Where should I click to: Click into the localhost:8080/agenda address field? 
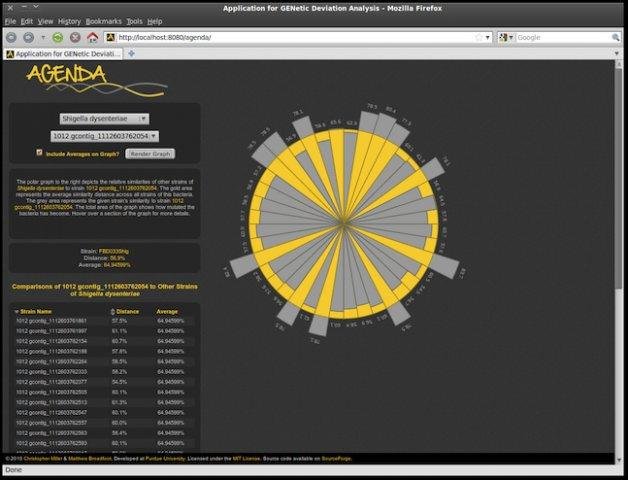[x=294, y=38]
